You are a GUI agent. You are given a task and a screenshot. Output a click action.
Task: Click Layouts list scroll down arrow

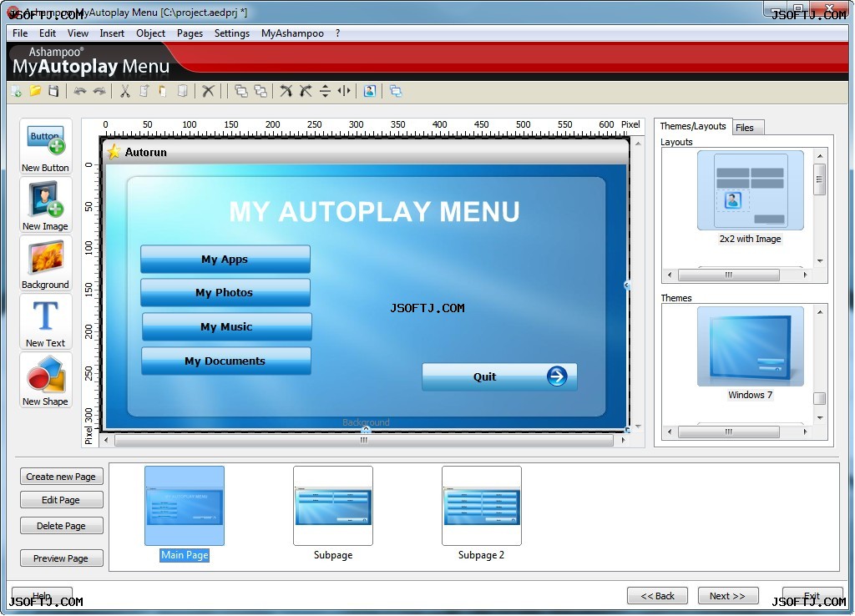click(820, 261)
